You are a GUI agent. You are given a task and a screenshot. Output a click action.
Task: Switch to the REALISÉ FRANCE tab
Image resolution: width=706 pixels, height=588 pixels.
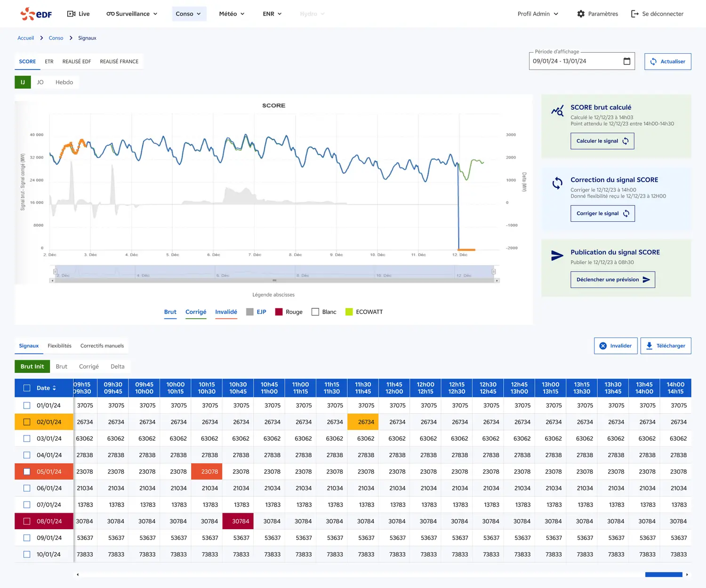pyautogui.click(x=119, y=62)
